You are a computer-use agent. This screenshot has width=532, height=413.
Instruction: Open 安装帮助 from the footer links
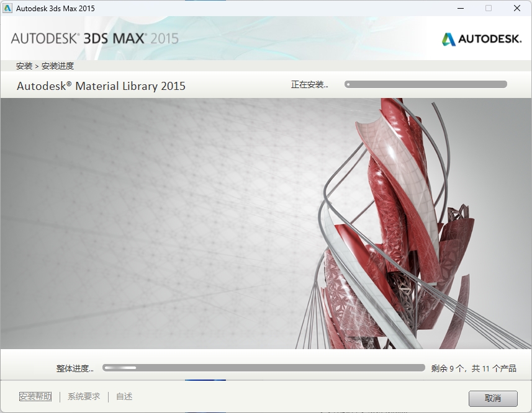35,396
